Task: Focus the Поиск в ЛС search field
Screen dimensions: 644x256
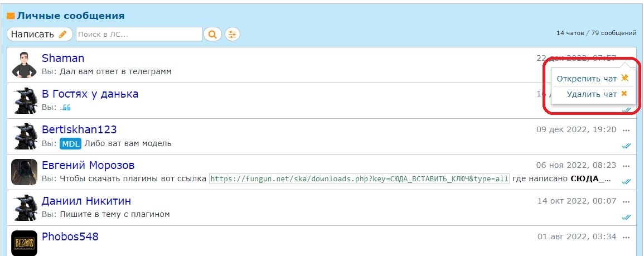Action: coord(139,34)
